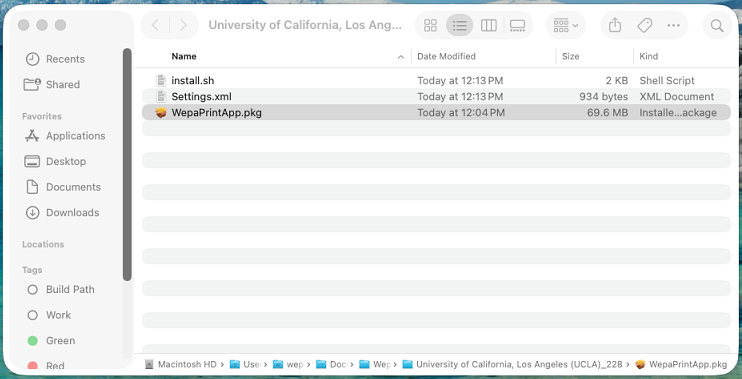Switch to list view
The height and width of the screenshot is (379, 742).
point(459,25)
